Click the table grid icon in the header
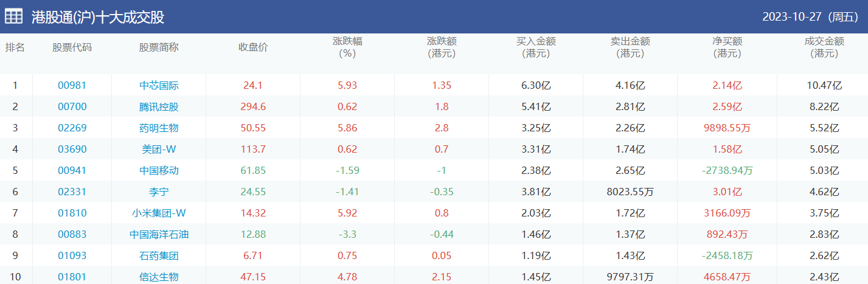This screenshot has height=284, width=868. click(14, 16)
